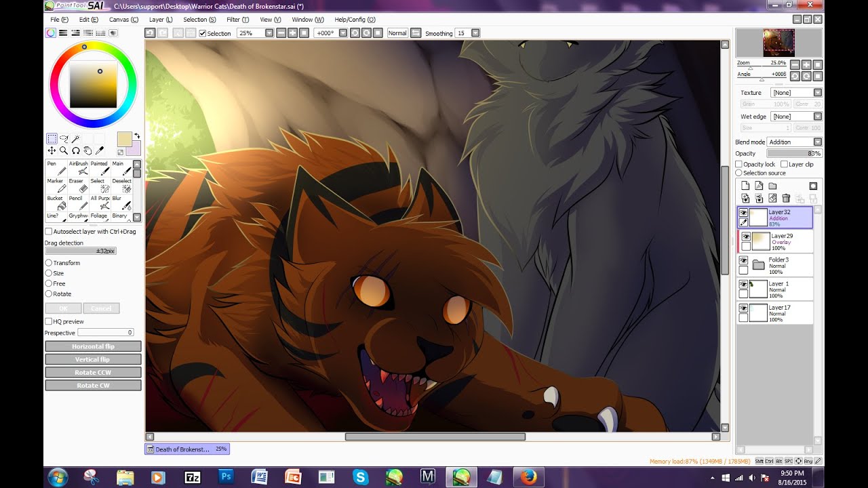This screenshot has height=488, width=868.
Task: Select the Transform radio option
Action: 49,263
